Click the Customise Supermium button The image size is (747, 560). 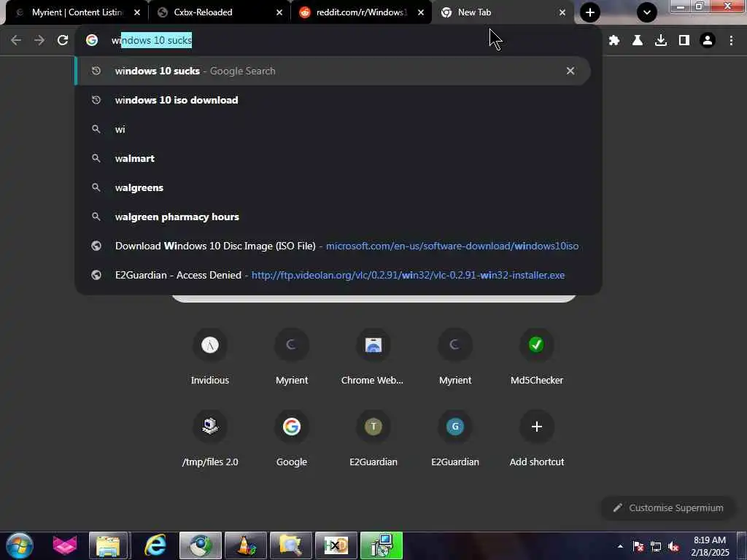667,508
